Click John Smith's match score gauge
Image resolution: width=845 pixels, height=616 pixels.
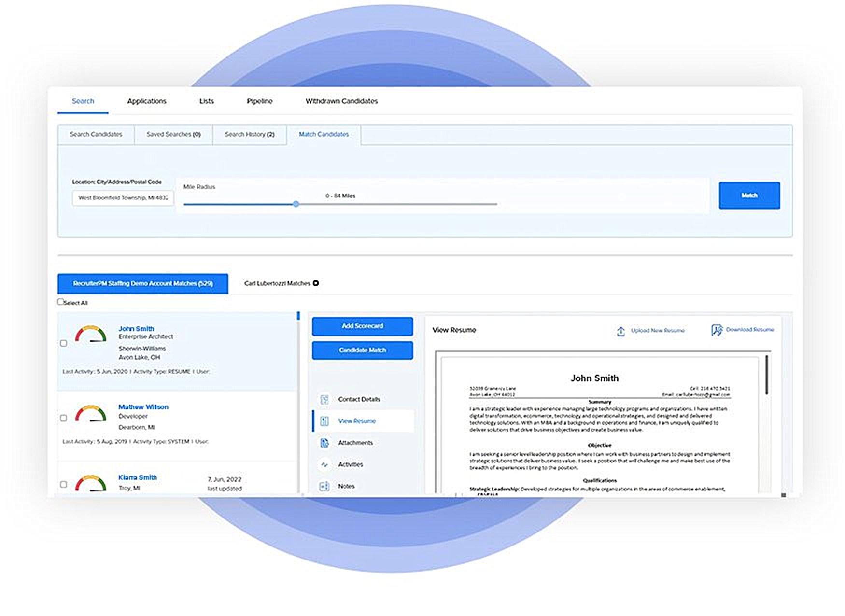(x=91, y=334)
